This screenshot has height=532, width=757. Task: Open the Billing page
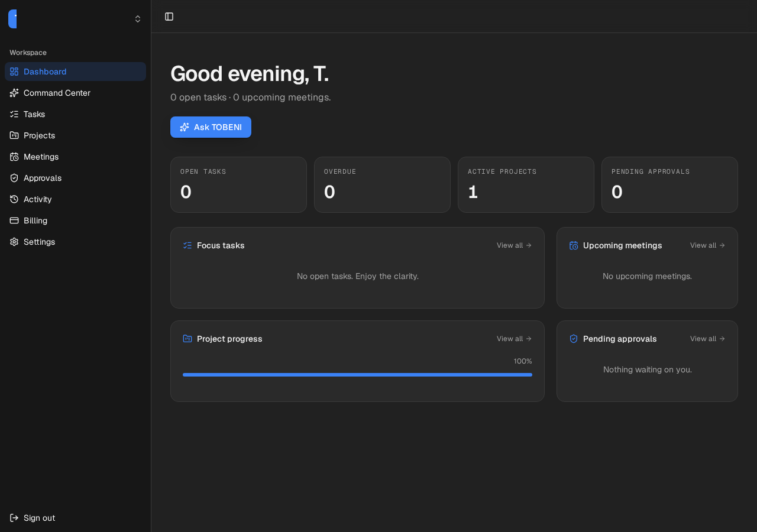click(75, 220)
